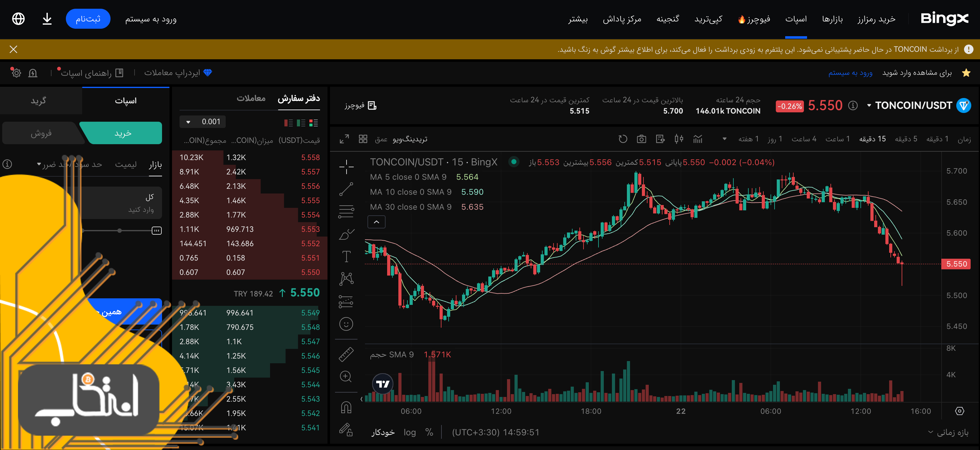
Task: Take a chart snapshot with camera icon
Action: (x=641, y=139)
